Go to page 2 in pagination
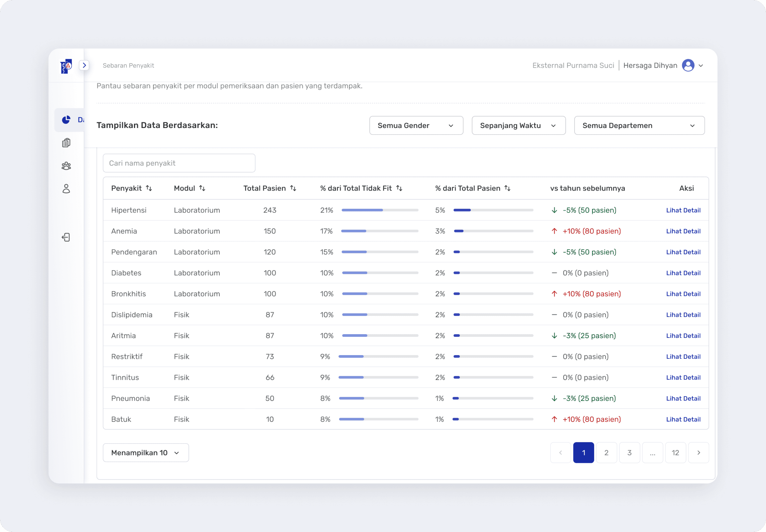This screenshot has width=766, height=532. click(x=606, y=453)
